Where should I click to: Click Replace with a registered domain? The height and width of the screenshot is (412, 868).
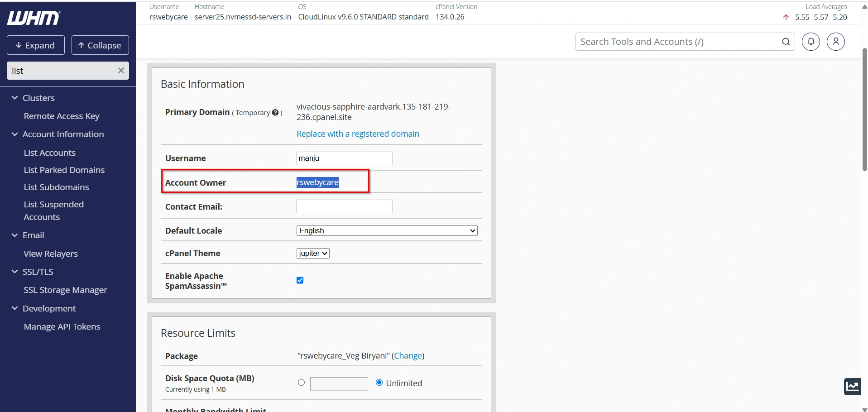[358, 134]
